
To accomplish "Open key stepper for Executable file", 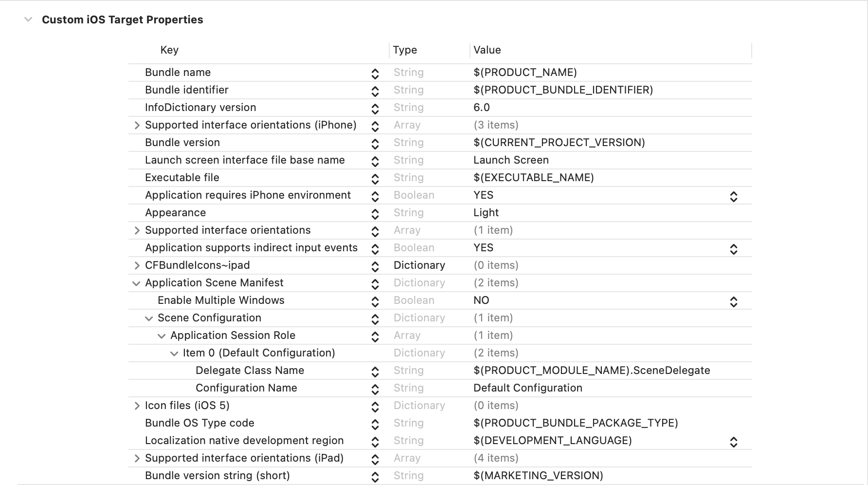I will 375,179.
